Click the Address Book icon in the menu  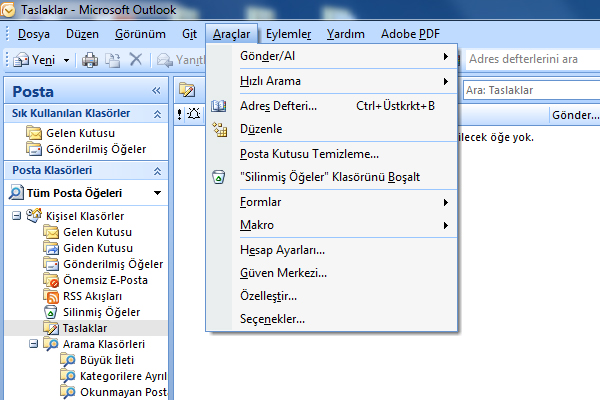pos(218,106)
